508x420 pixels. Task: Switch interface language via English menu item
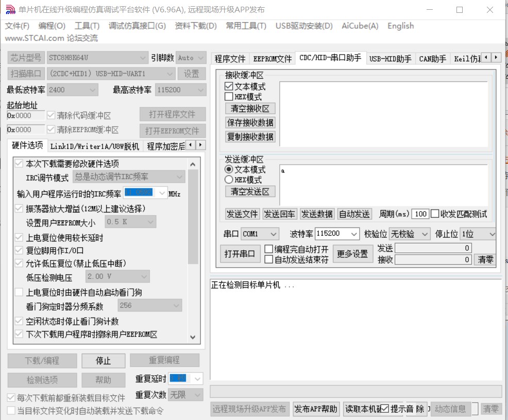coord(400,26)
